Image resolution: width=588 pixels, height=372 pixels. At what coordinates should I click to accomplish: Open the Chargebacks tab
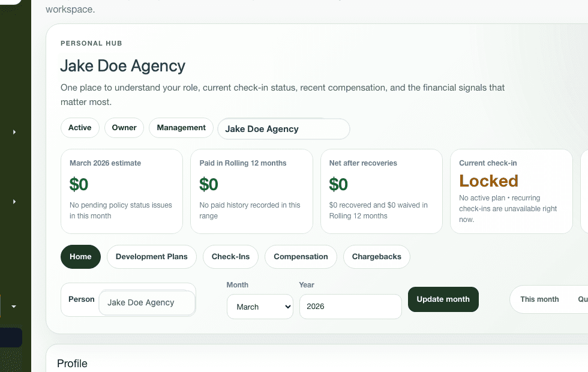click(376, 256)
